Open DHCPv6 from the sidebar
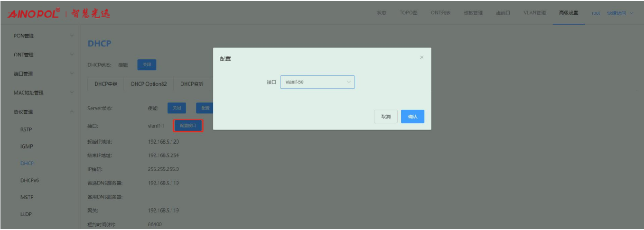The width and height of the screenshot is (644, 230). coord(29,180)
